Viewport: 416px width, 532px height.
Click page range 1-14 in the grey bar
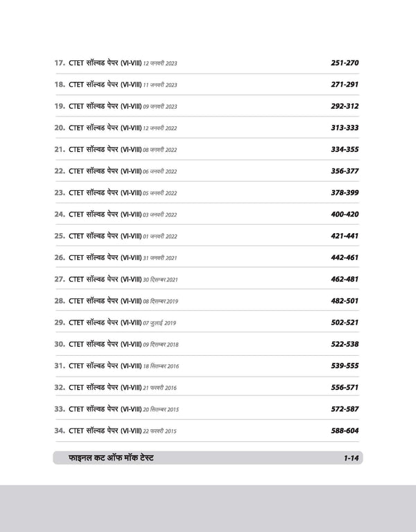tap(348, 458)
